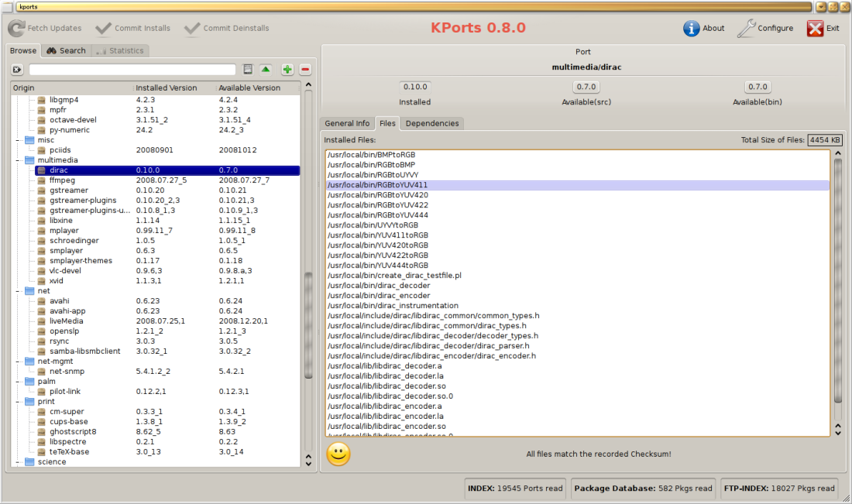Click the Total Size 4454 KB field

[825, 140]
